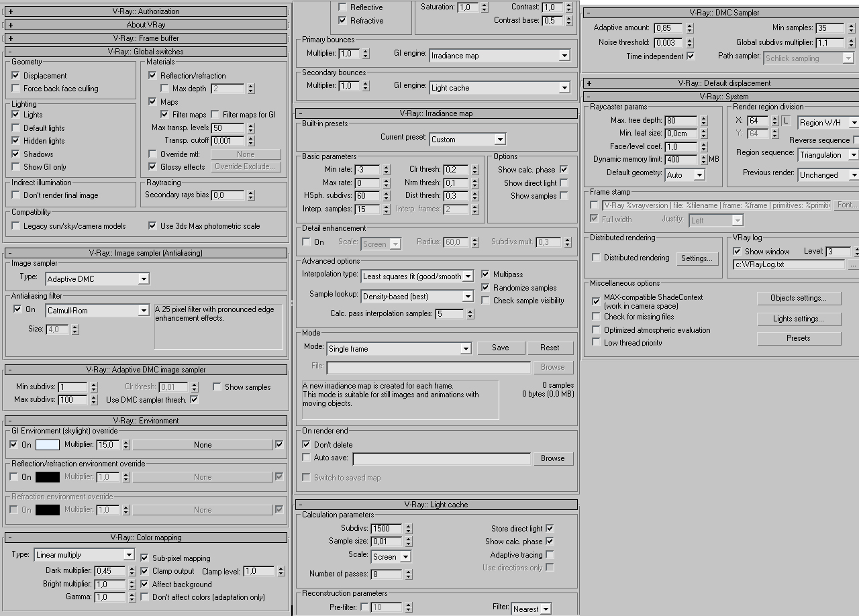Click the Auto save Browse button
The width and height of the screenshot is (859, 616).
(x=553, y=458)
